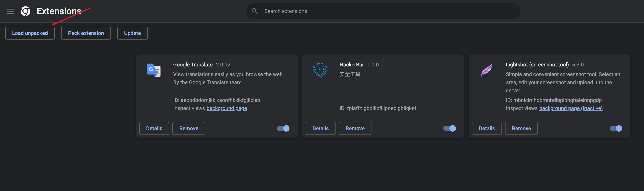
Task: Click the Extensions page title
Action: coord(59,11)
